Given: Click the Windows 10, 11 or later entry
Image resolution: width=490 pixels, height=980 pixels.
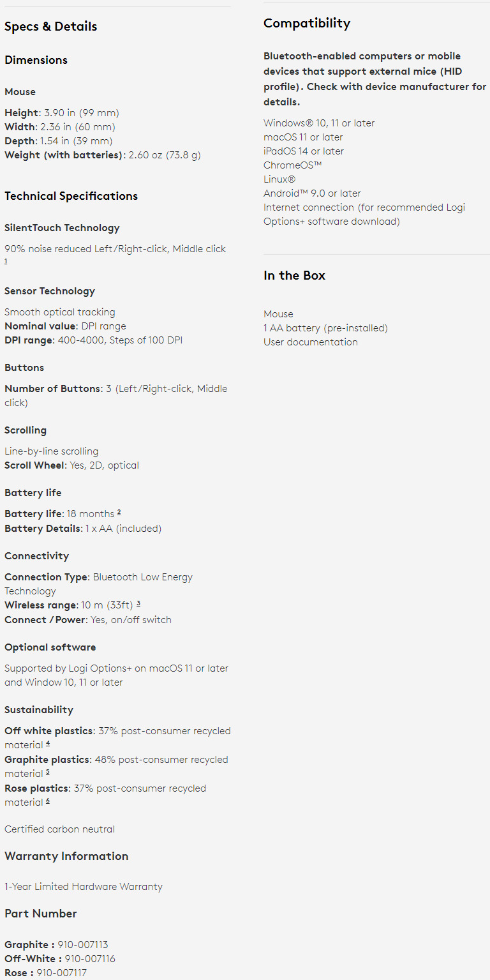Looking at the screenshot, I should [x=319, y=123].
